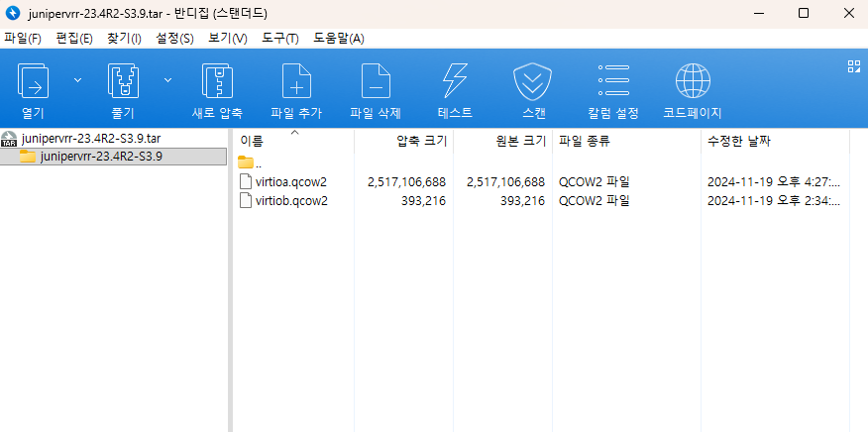This screenshot has height=432, width=868.
Task: Select junipervrr-23.4R2-S3.9.tar root in tree
Action: [x=91, y=139]
